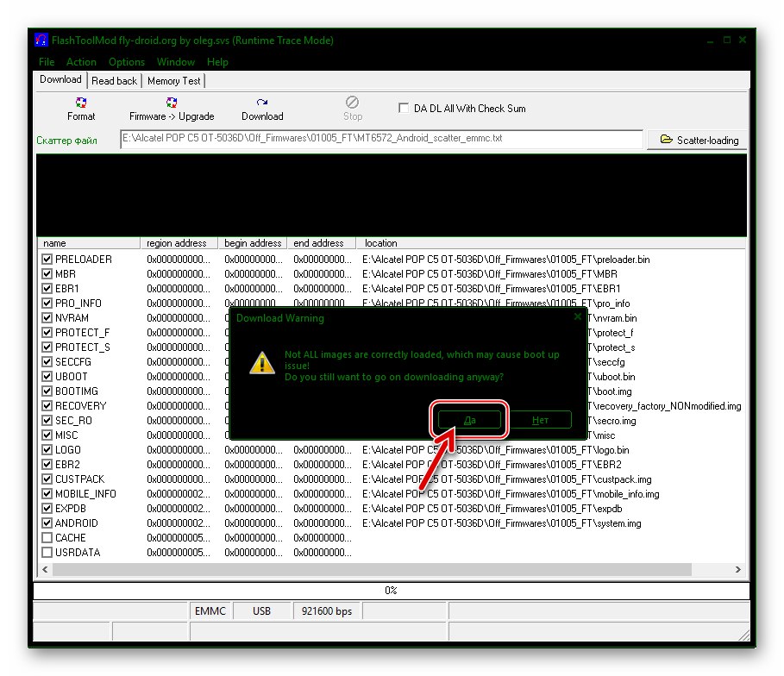
Task: Uncheck the MBR partition checkbox
Action: tap(47, 273)
